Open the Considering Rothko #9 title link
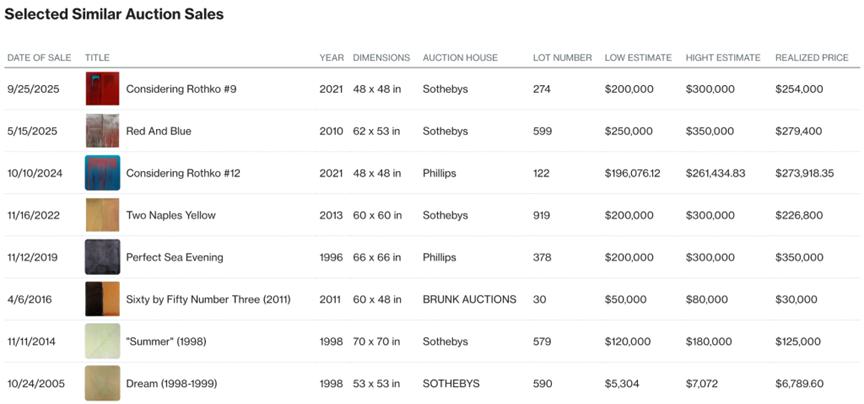The height and width of the screenshot is (404, 864). (181, 89)
